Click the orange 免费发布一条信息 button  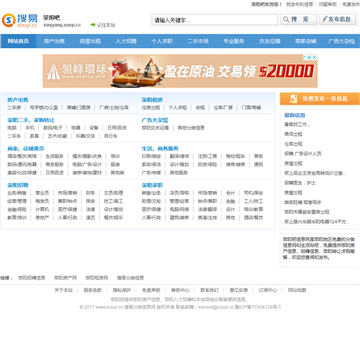click(320, 99)
